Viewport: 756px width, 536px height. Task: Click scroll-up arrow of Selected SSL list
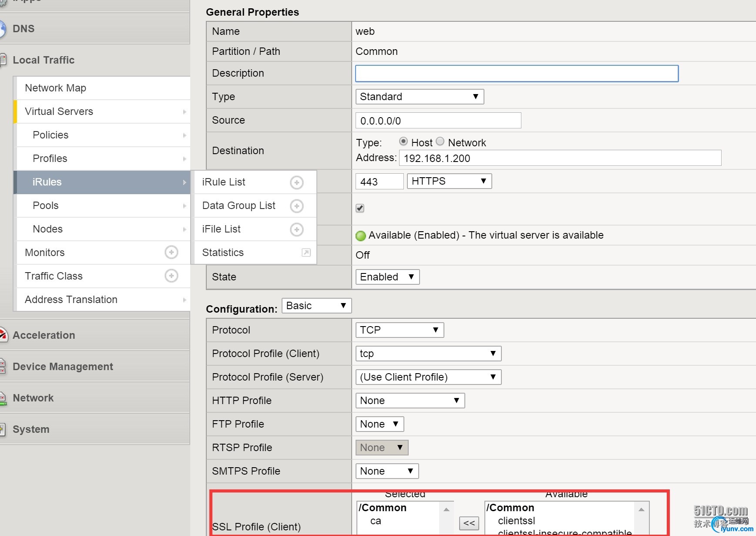(447, 509)
